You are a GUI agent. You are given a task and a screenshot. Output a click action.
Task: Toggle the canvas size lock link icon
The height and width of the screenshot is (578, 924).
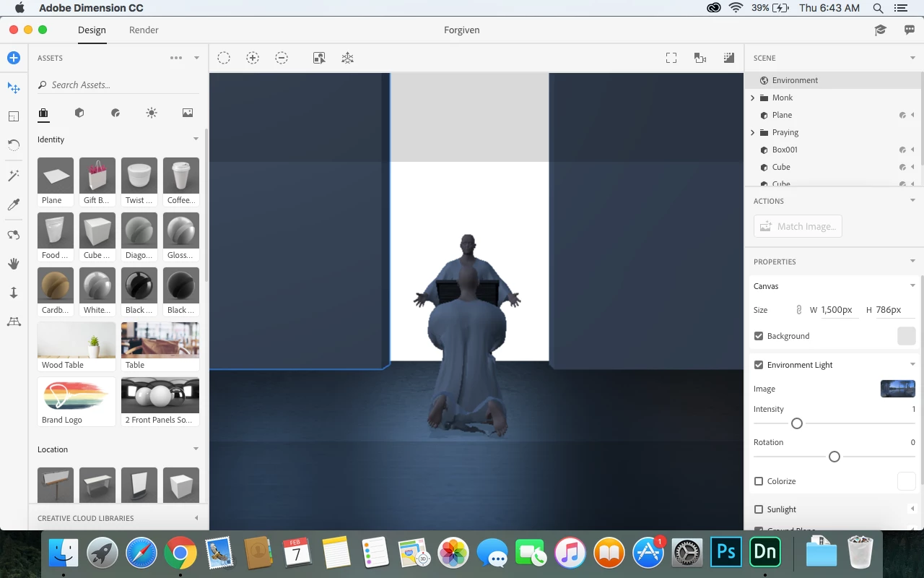click(x=799, y=310)
